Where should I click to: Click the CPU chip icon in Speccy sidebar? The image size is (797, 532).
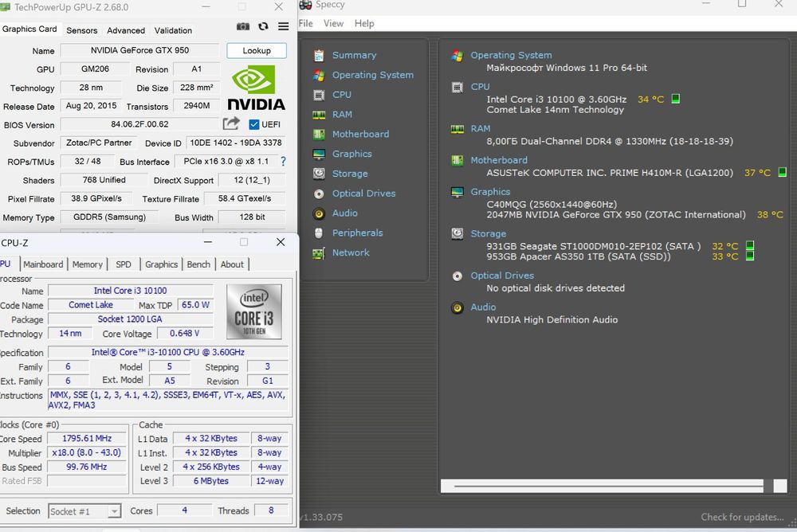(x=319, y=95)
